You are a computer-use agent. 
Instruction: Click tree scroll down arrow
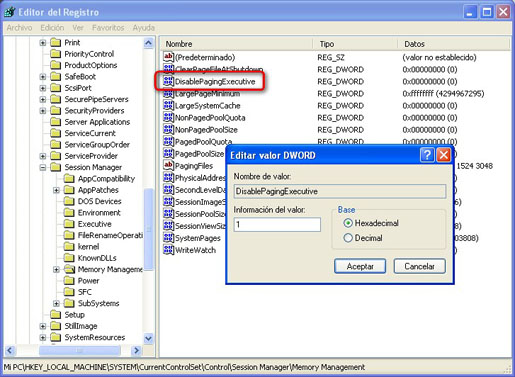pos(149,339)
